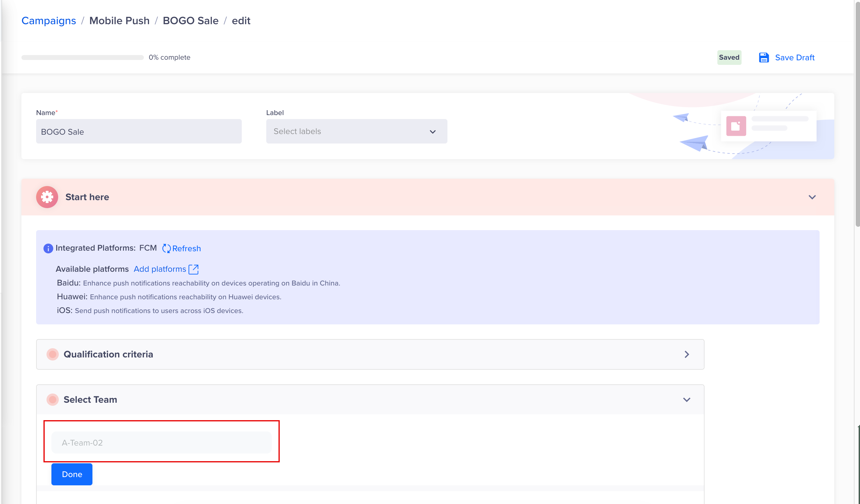Click the pink notification image illustration
Screen dimensions: 860x504
click(x=736, y=126)
